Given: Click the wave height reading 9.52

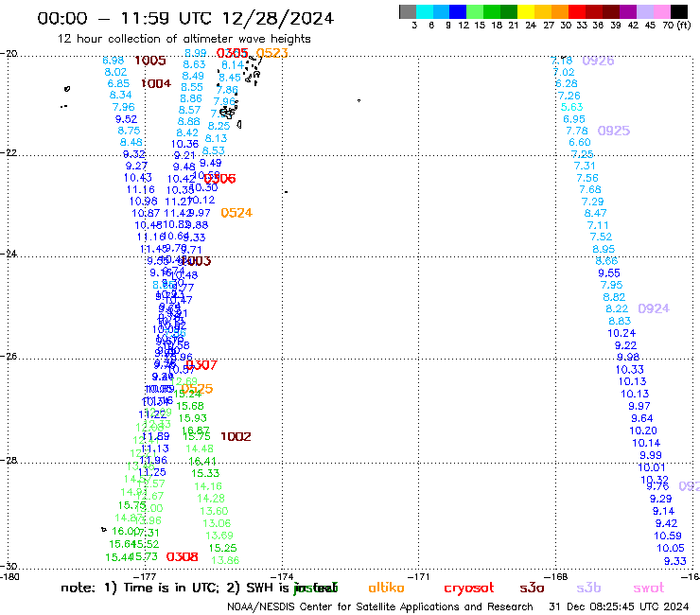Looking at the screenshot, I should point(127,119).
